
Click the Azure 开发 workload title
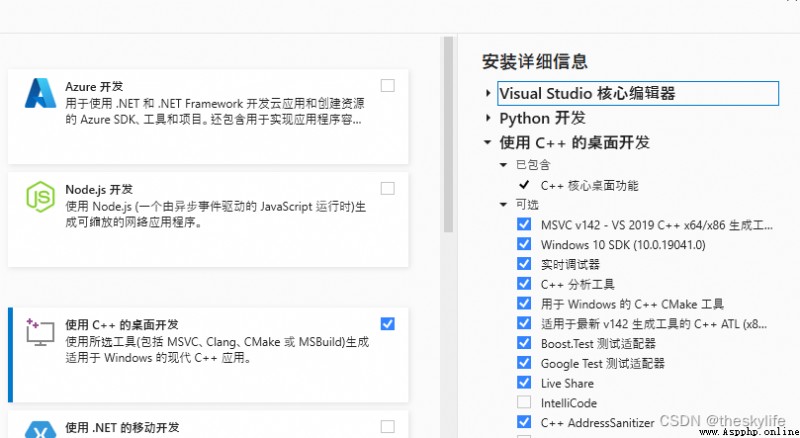coord(94,86)
